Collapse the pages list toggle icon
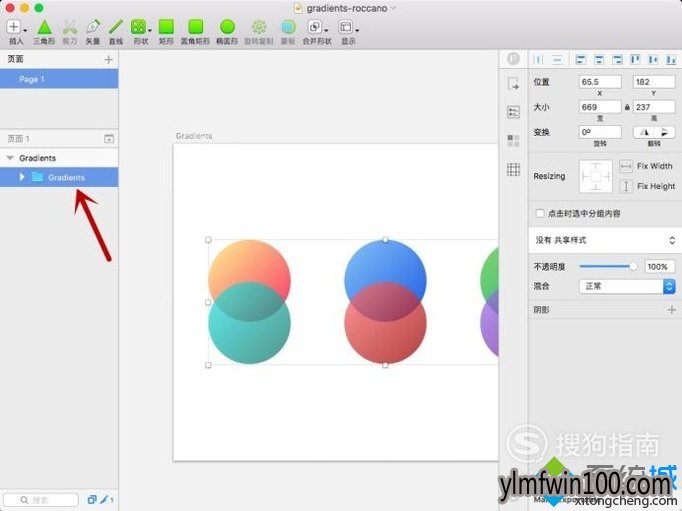Image resolution: width=682 pixels, height=511 pixels. click(x=109, y=139)
